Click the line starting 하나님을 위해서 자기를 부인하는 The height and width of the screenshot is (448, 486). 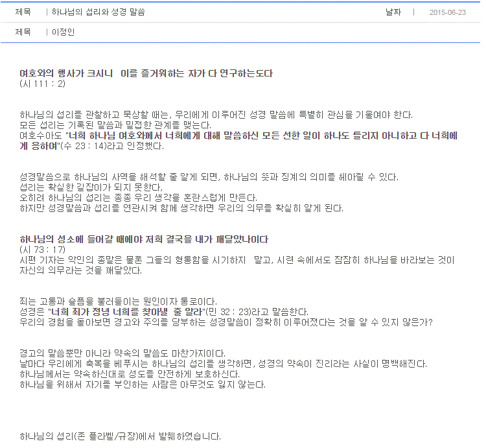point(143,384)
